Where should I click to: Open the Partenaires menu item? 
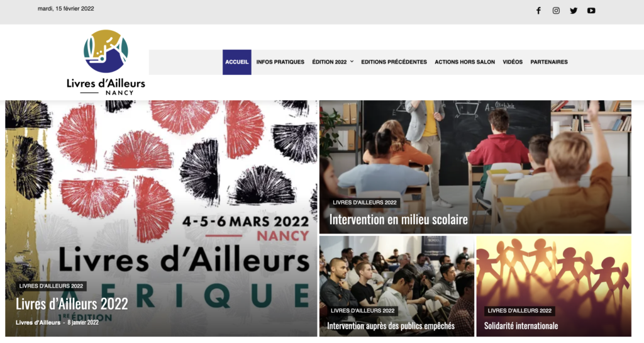pyautogui.click(x=549, y=62)
